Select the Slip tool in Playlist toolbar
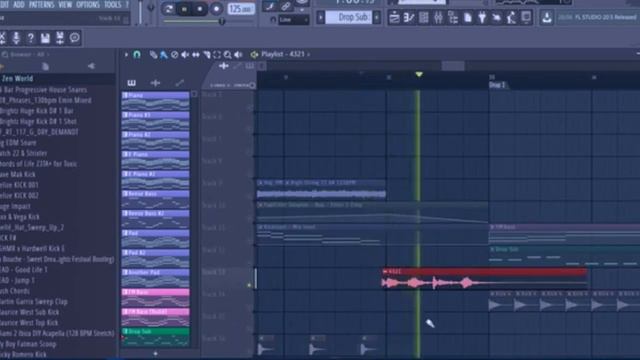This screenshot has height=360, width=640. pyautogui.click(x=196, y=55)
